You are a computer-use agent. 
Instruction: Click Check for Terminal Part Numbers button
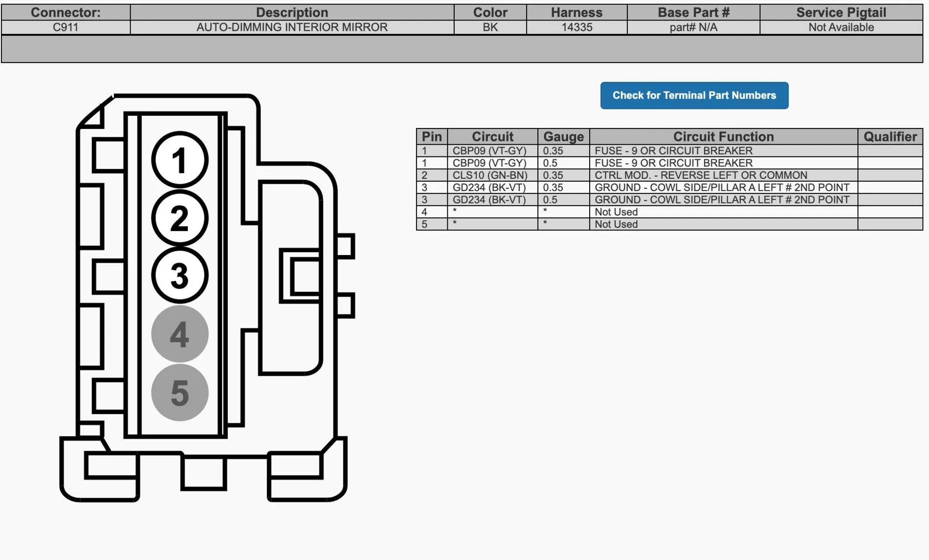point(694,95)
